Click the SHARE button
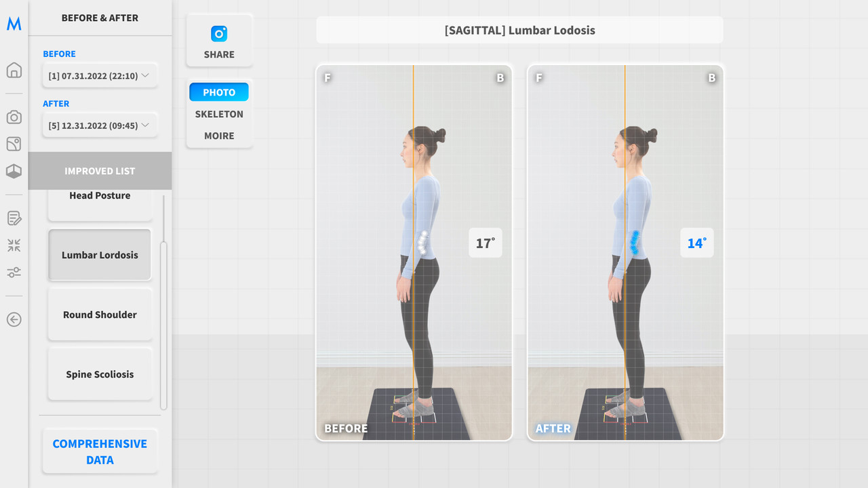 (219, 41)
